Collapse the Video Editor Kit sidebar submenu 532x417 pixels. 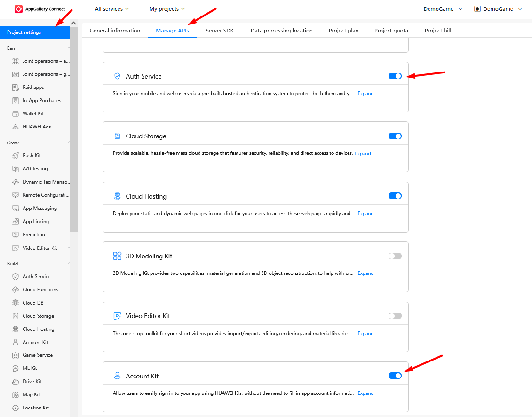pos(68,248)
